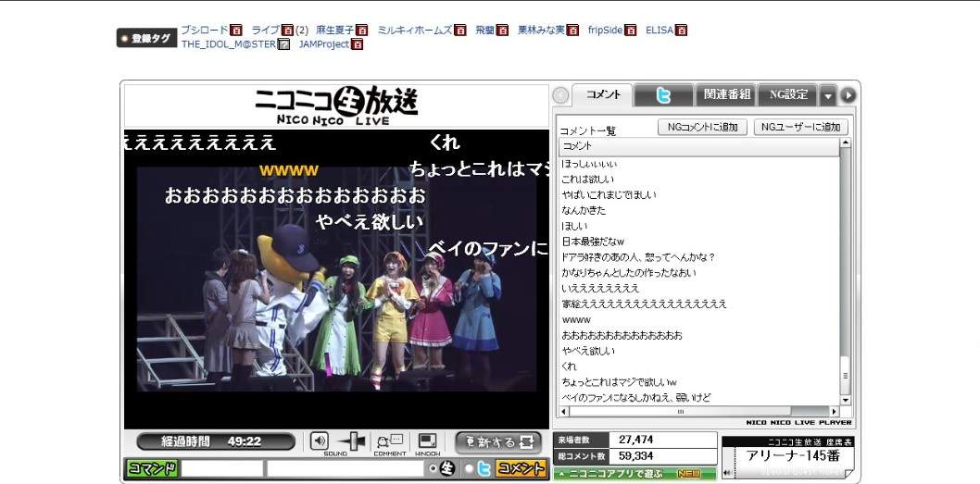The image size is (980, 484).
Task: Switch player size with WINDOW icon
Action: click(x=428, y=441)
